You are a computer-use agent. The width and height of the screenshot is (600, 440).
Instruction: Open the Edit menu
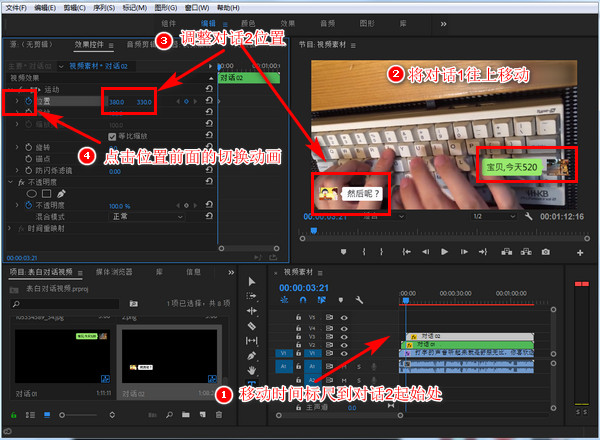click(x=45, y=8)
